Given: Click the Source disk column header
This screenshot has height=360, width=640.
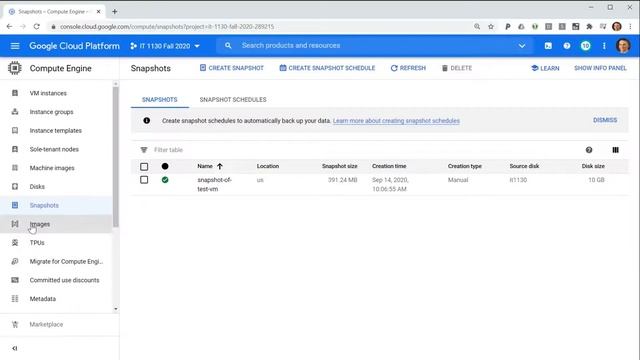Looking at the screenshot, I should coord(524,166).
